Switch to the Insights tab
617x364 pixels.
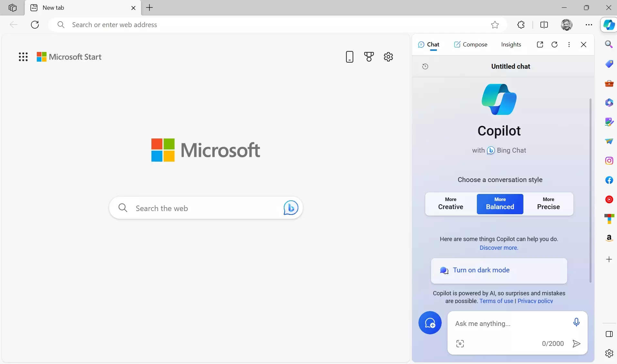(x=511, y=45)
